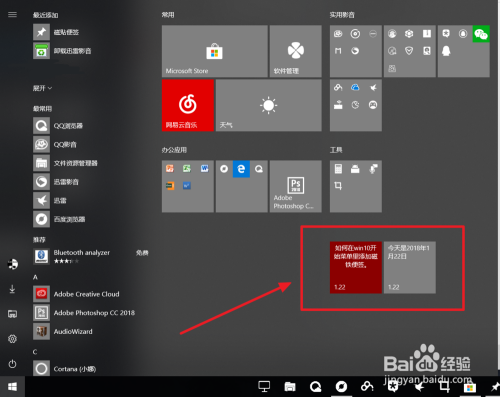This screenshot has height=397, width=500.
Task: Open AudioWizard in the app list
Action: tap(63, 331)
